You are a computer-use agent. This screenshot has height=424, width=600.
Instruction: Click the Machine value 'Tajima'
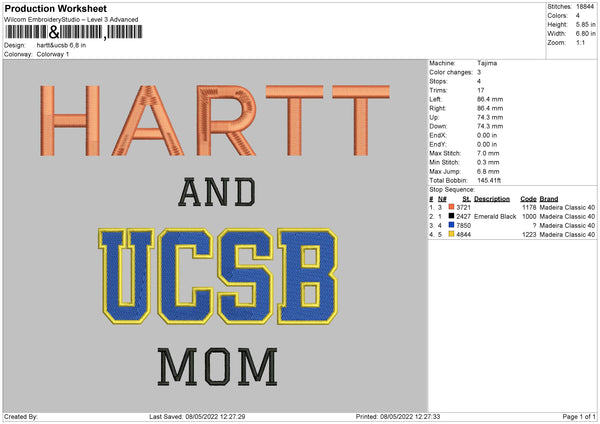tap(487, 63)
